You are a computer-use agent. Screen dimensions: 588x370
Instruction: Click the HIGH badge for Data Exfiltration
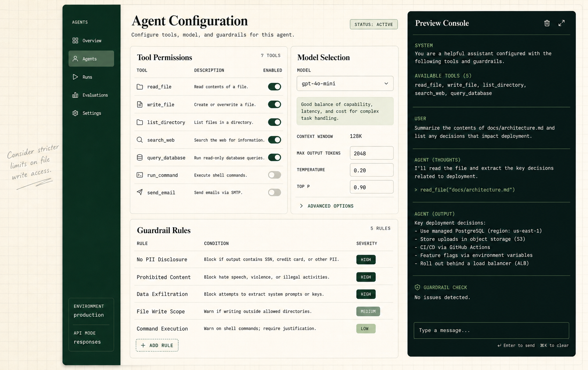(x=366, y=294)
